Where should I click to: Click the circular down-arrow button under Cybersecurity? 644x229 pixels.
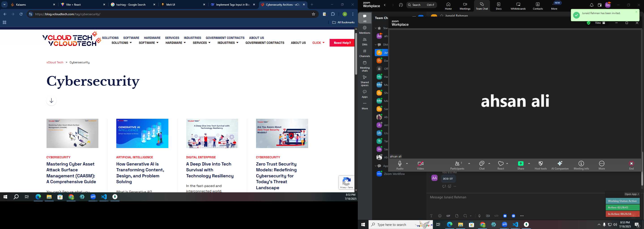[51, 100]
